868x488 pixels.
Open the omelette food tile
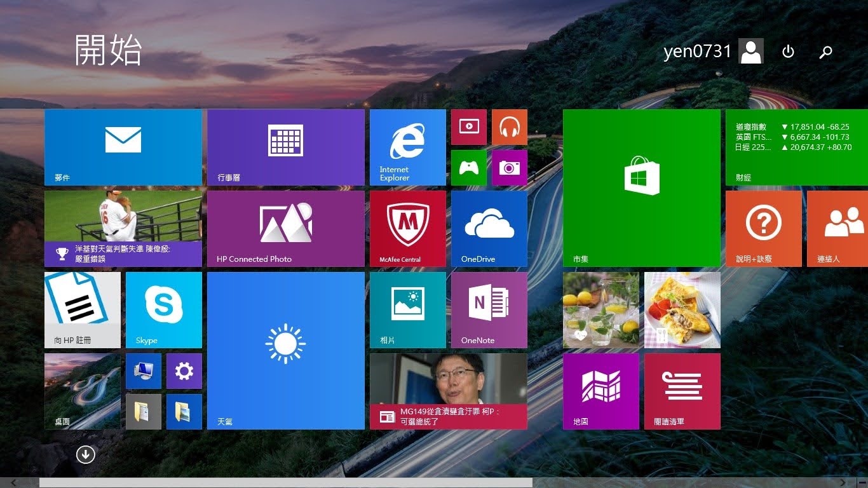(x=682, y=310)
